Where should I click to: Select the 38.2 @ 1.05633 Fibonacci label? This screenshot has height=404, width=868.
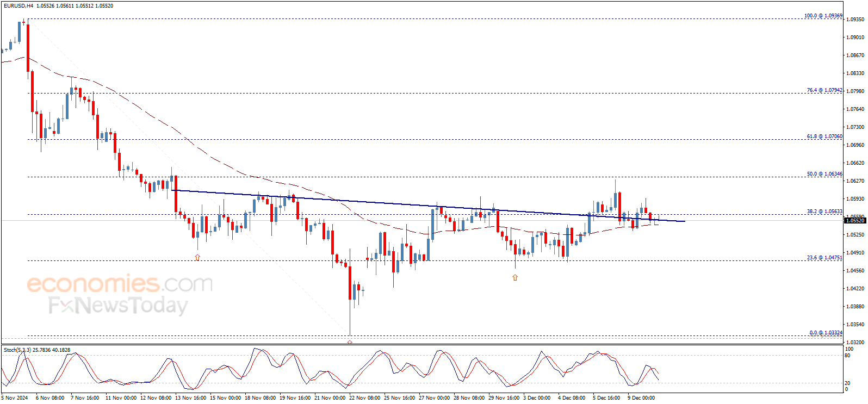click(824, 212)
